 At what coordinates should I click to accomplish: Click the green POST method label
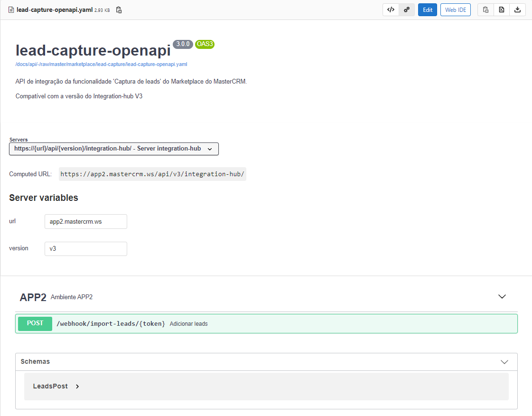point(35,323)
